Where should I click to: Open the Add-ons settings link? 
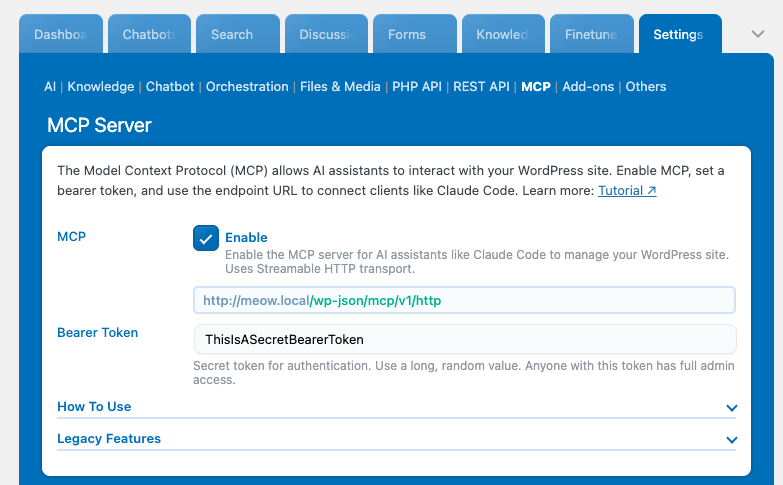tap(588, 87)
